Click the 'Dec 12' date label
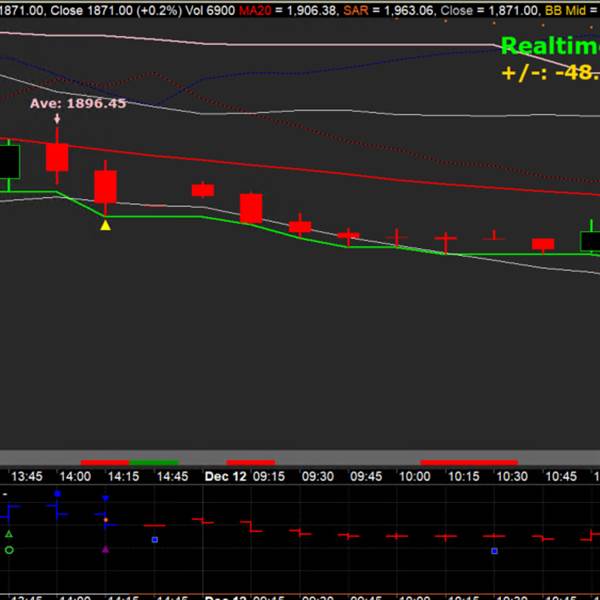Image resolution: width=600 pixels, height=600 pixels. tap(226, 476)
